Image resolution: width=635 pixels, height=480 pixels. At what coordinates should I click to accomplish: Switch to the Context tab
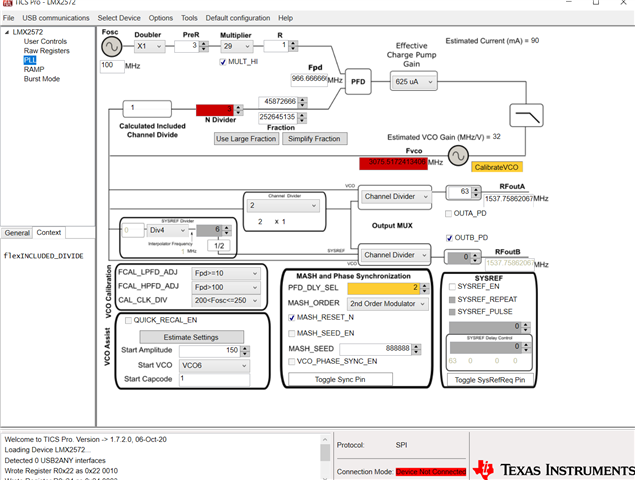point(49,233)
